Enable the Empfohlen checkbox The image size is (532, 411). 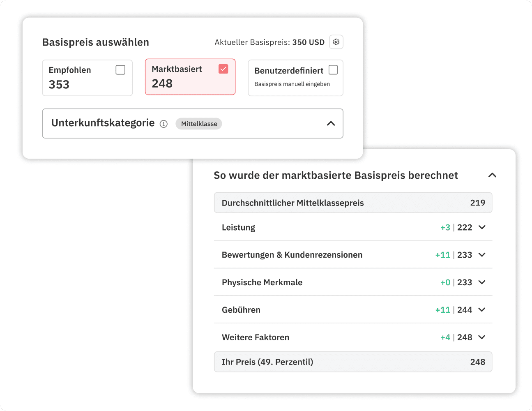pos(120,70)
